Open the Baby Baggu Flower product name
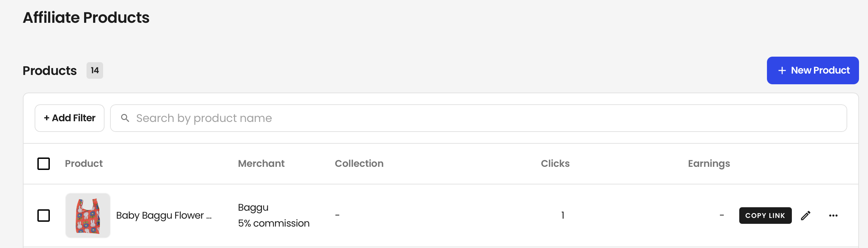868x248 pixels. click(x=164, y=216)
